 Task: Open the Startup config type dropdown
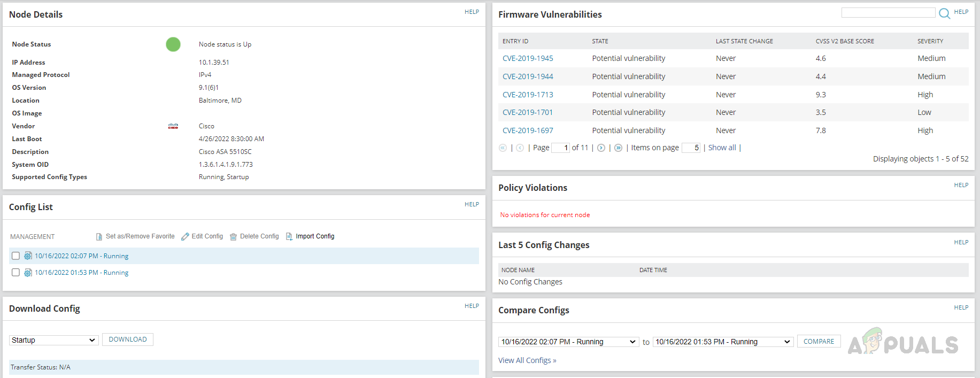click(53, 340)
